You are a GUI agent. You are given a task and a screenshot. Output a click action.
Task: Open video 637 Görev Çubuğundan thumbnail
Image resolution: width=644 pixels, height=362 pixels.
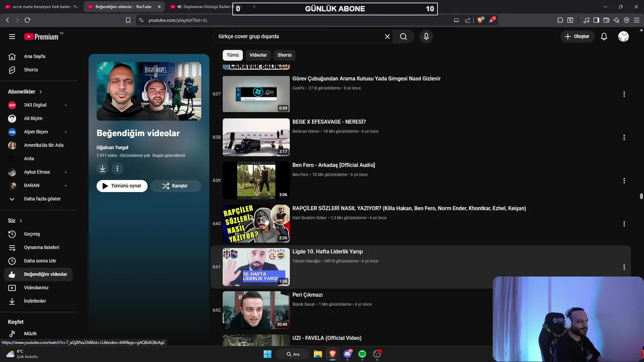pyautogui.click(x=256, y=94)
